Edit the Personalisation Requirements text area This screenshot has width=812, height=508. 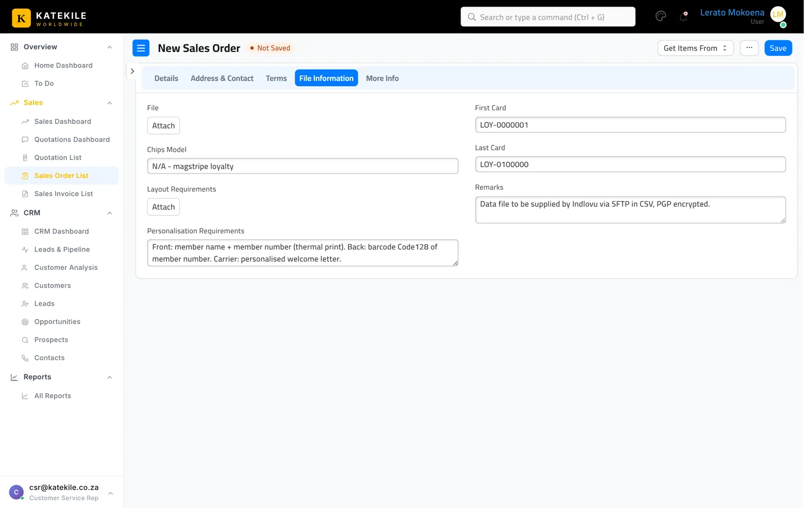click(302, 253)
